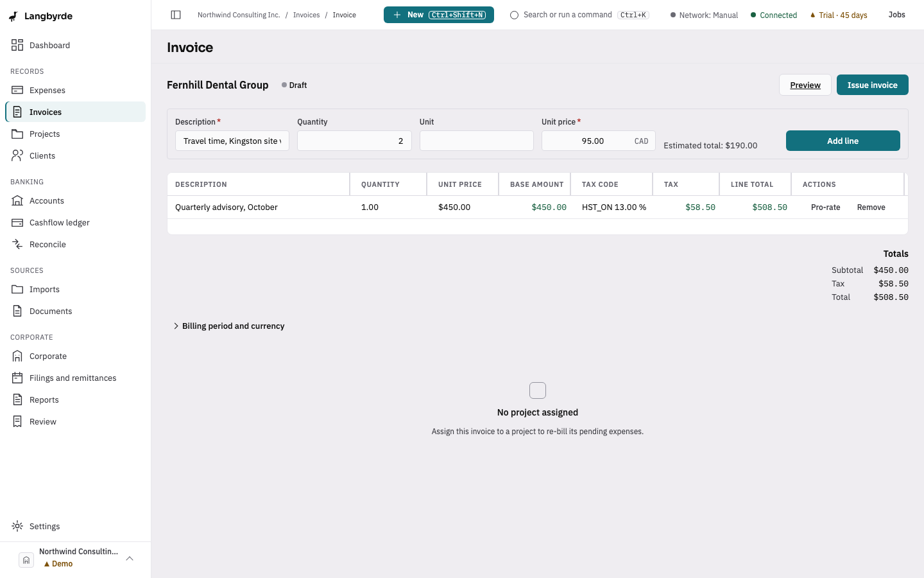Go to Invoices breadcrumb
This screenshot has width=924, height=578.
click(x=306, y=15)
